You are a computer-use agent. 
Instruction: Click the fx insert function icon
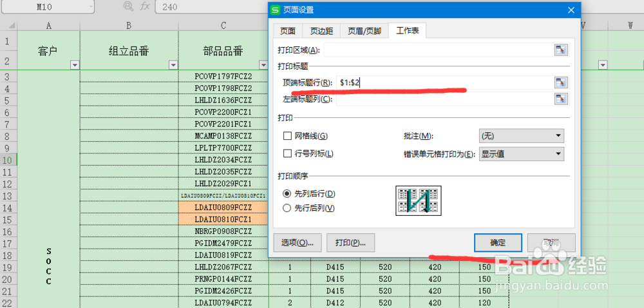click(145, 6)
